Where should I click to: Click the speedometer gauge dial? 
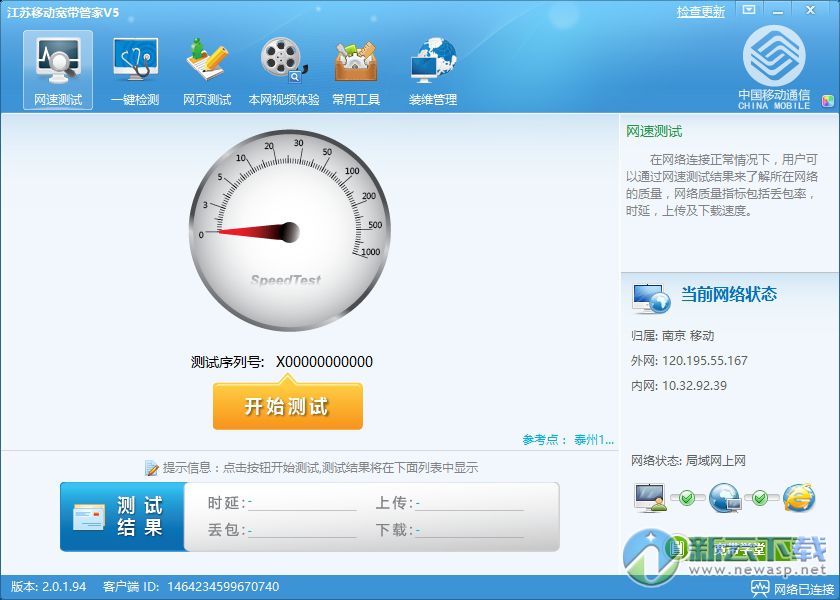click(x=290, y=230)
